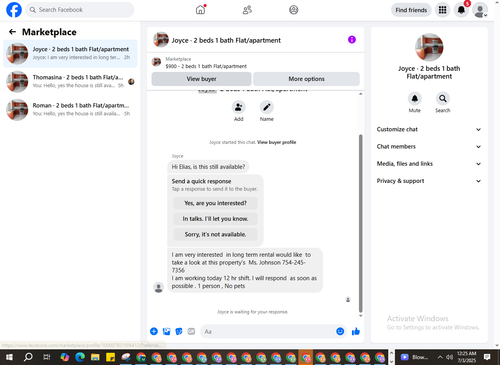Screen dimensions: 500x365
Task: Click the View buyer button
Action: pyautogui.click(x=201, y=79)
